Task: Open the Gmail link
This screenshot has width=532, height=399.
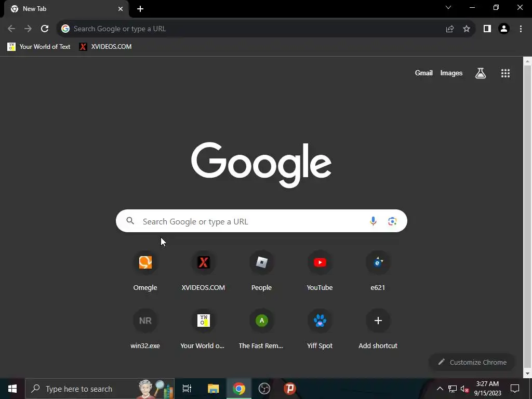Action: [424, 73]
